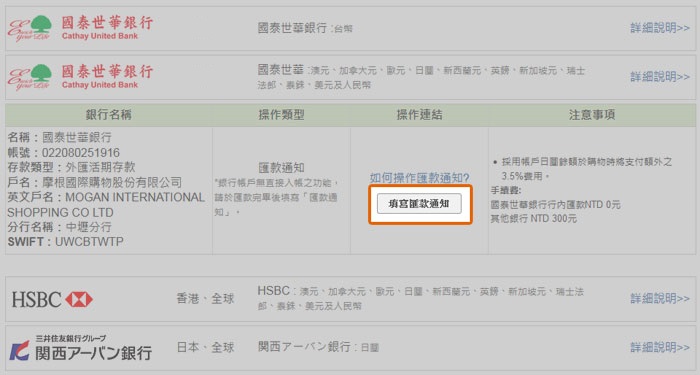Click the Cathay United Bank logo in the 台幣 row
Image resolution: width=700 pixels, height=375 pixels.
(x=80, y=28)
